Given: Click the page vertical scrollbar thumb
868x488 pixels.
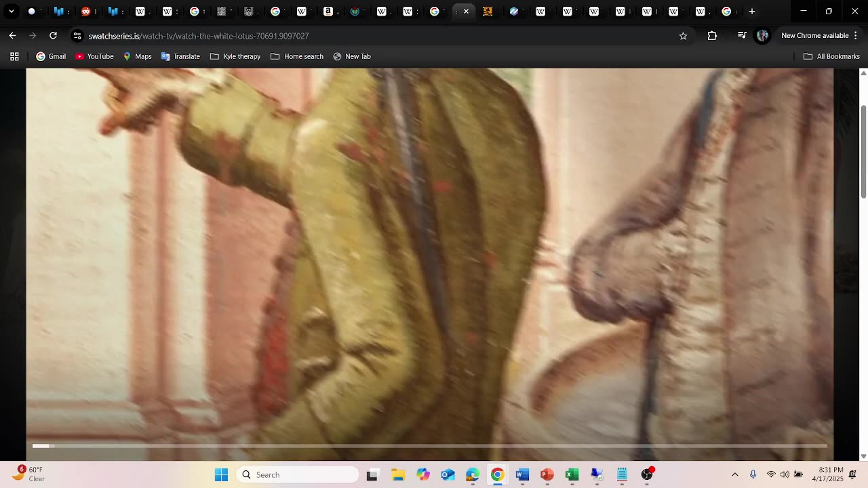Looking at the screenshot, I should (x=863, y=152).
